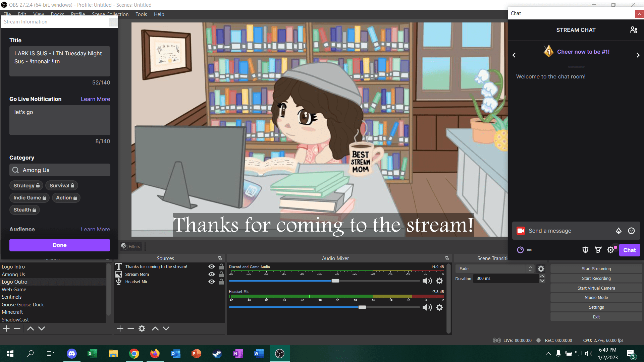
Task: Click right arrow on Cheer leaderboard carousel
Action: click(x=638, y=55)
